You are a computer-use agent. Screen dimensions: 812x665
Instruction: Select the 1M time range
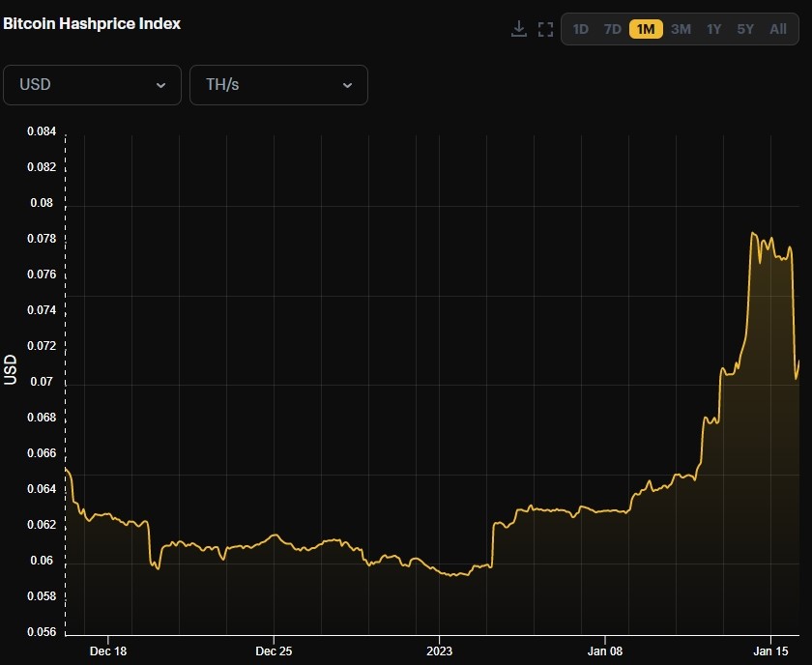[646, 29]
